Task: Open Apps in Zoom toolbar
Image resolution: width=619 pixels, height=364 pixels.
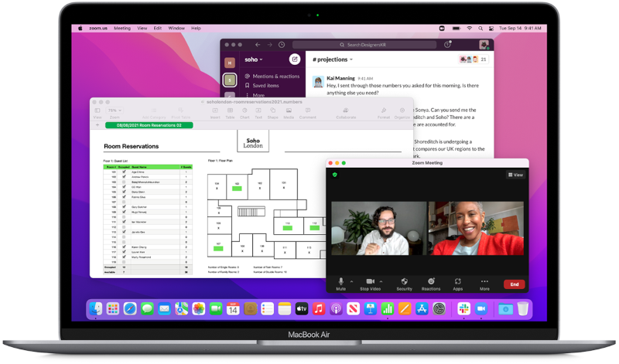Action: click(x=457, y=281)
